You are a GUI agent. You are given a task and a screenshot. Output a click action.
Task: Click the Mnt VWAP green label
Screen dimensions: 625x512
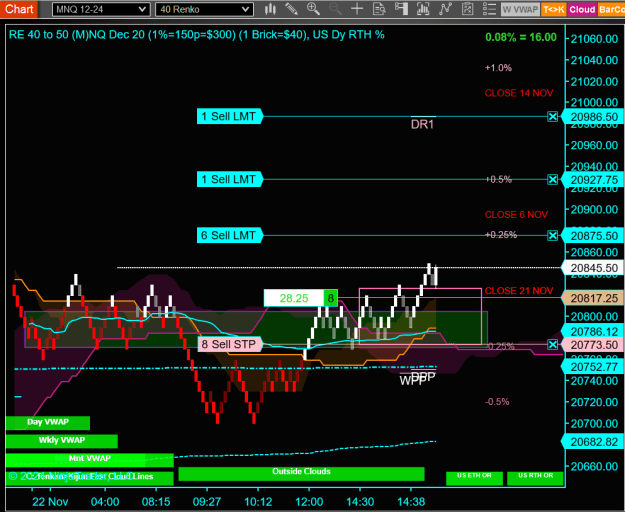coord(90,459)
